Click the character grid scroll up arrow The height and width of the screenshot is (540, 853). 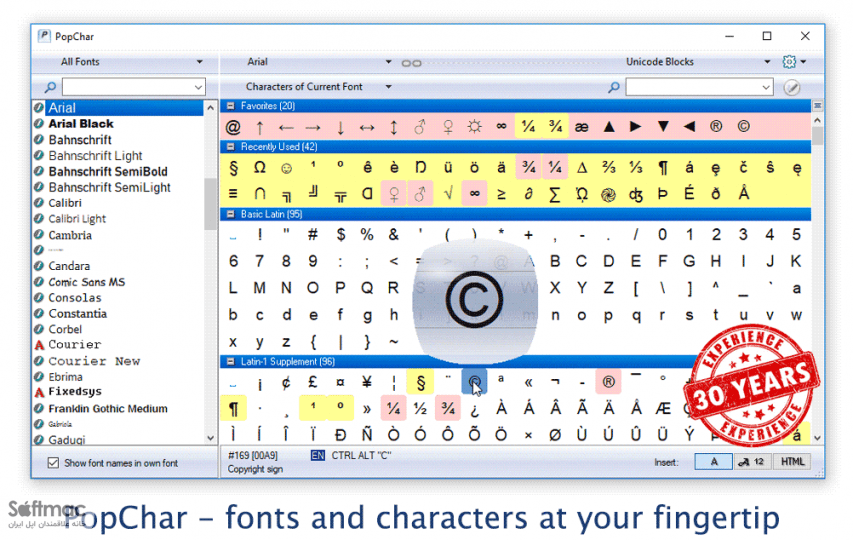click(x=817, y=120)
